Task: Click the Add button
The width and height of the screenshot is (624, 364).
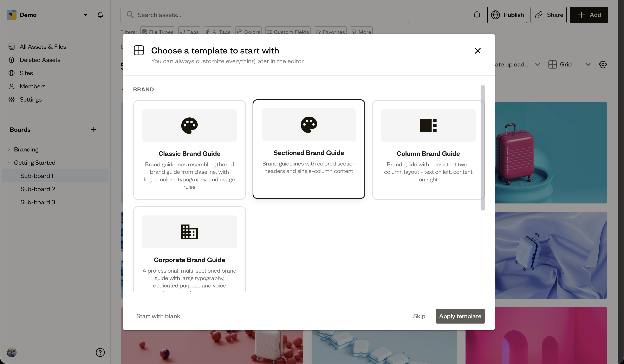Action: (589, 15)
